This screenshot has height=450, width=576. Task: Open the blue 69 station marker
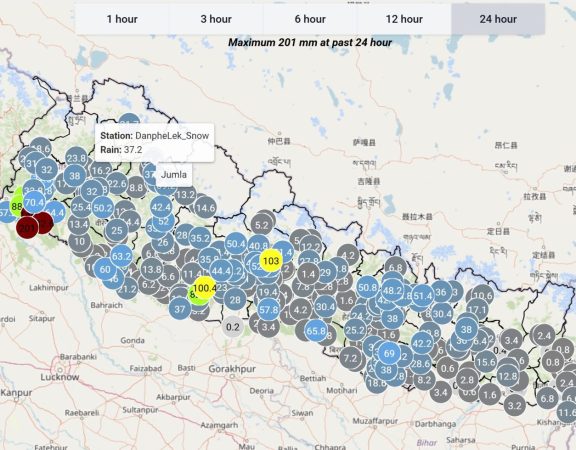tap(389, 353)
